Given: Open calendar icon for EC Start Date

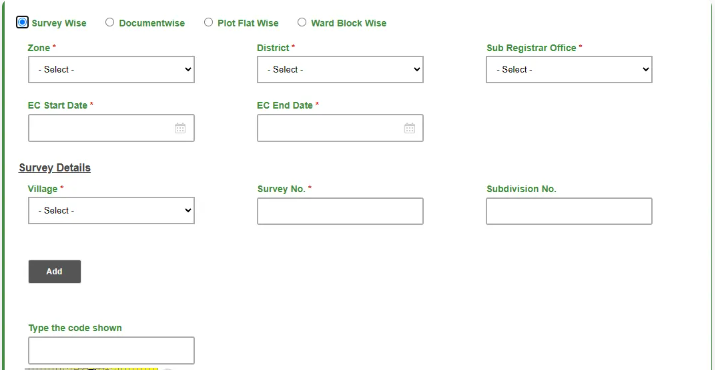Looking at the screenshot, I should point(180,128).
